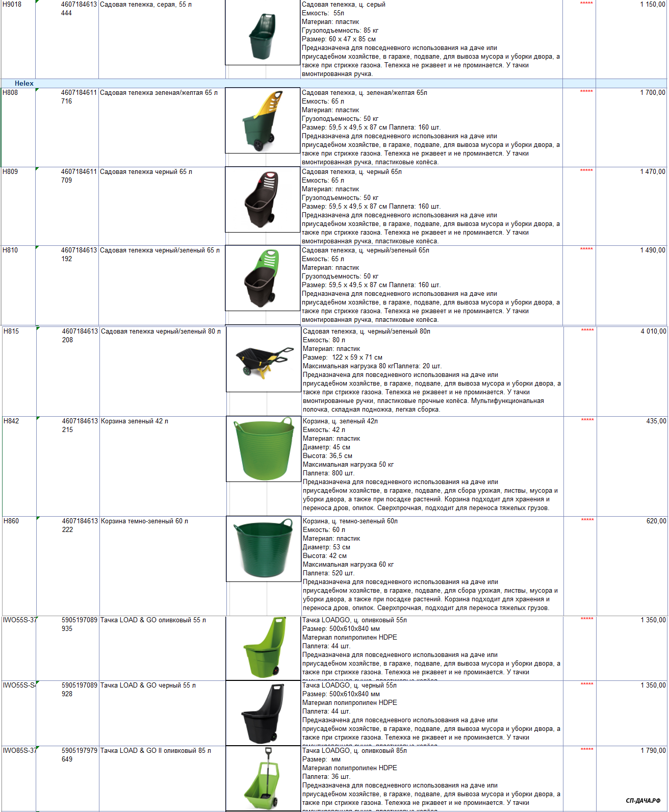Select the name cell 'Корзина зеленый 42 л'

[x=135, y=421]
